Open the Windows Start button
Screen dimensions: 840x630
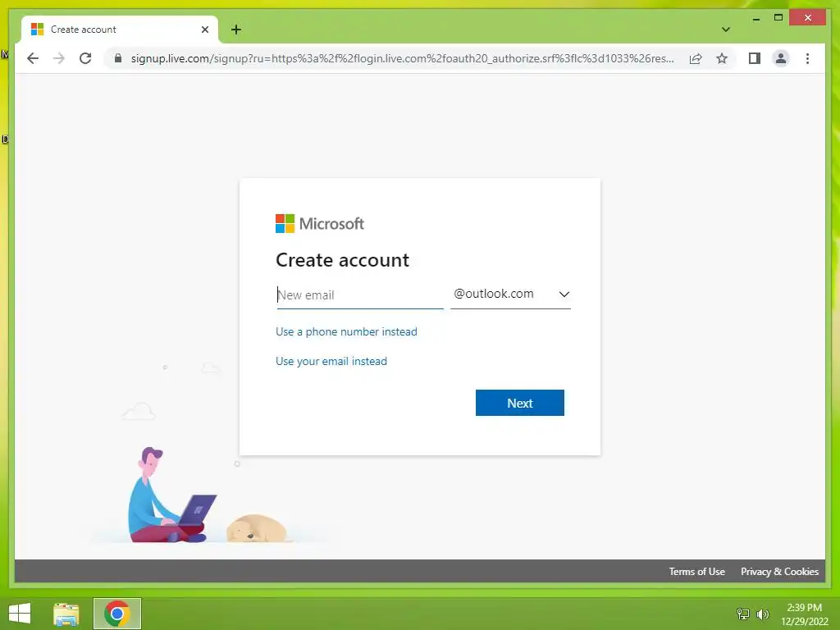[20, 614]
